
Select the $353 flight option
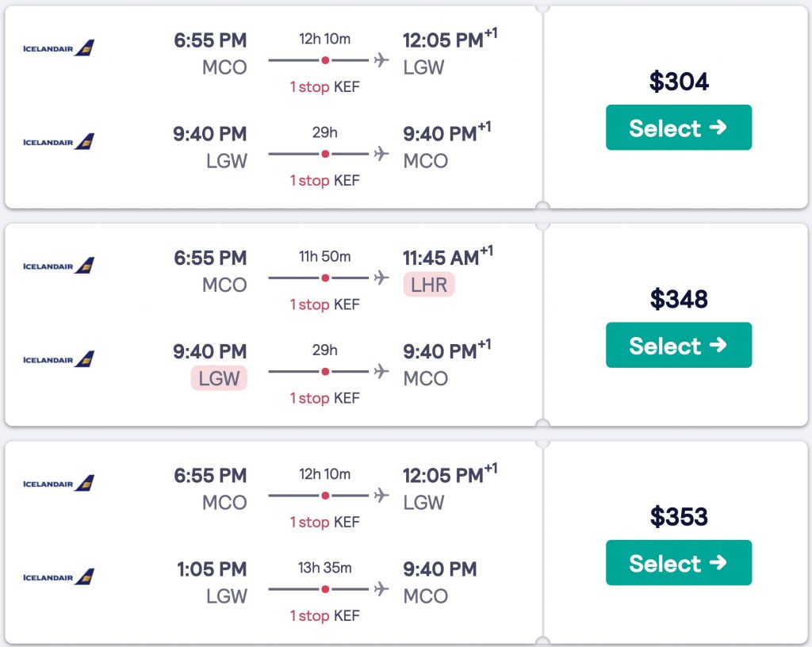[x=678, y=563]
